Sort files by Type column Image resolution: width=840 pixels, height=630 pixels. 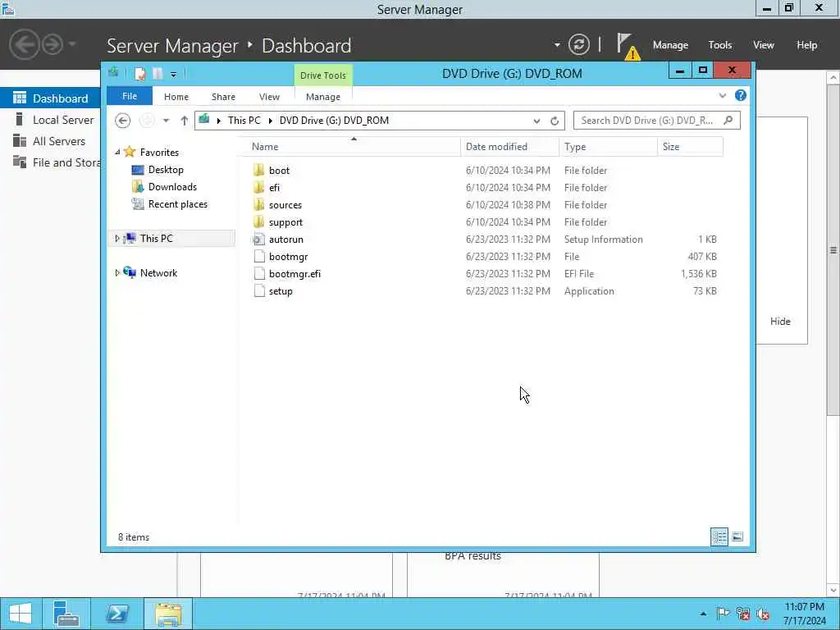[x=608, y=147]
